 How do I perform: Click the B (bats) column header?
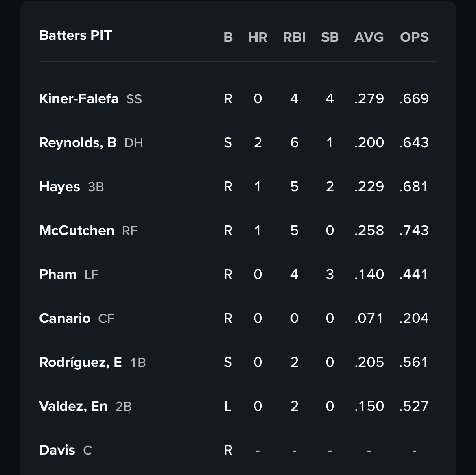pos(228,37)
